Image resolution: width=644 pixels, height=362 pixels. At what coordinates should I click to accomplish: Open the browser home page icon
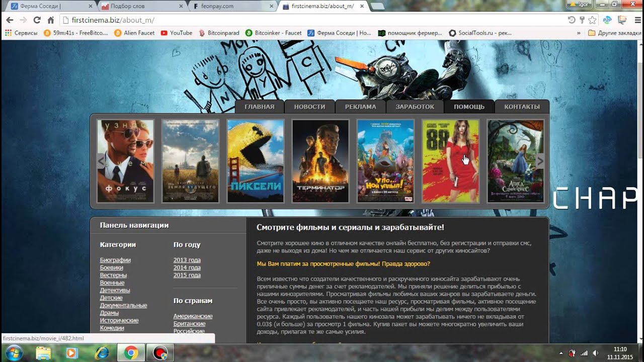pos(50,20)
